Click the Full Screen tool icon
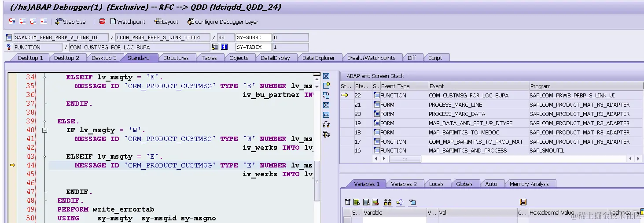Viewport: 644px width, 223px height. point(326,105)
